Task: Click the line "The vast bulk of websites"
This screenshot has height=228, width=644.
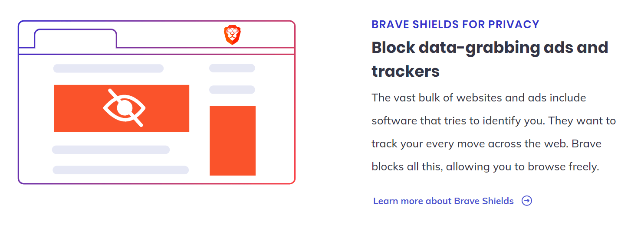Action: pos(479,98)
